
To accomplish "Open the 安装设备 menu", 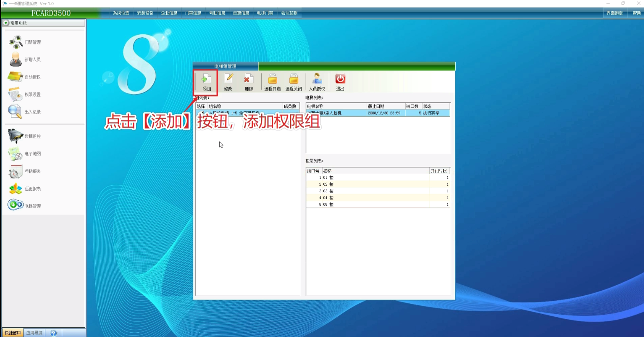I will click(x=145, y=13).
